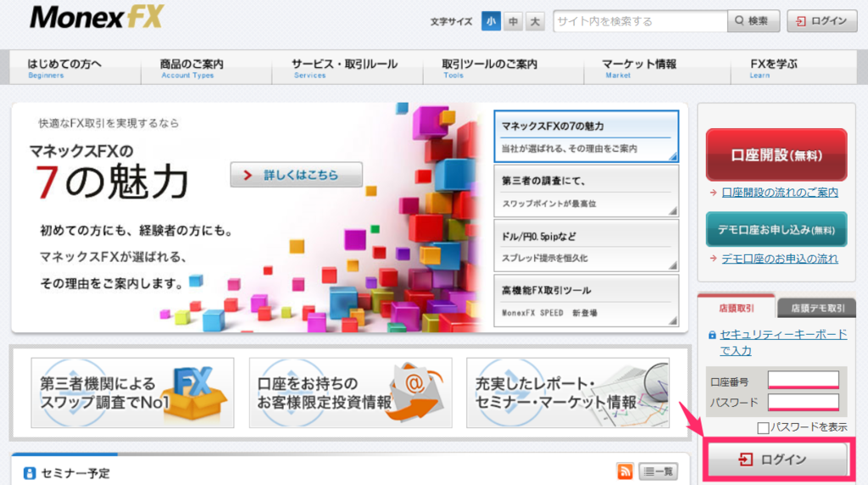The width and height of the screenshot is (868, 485).
Task: Open the サービス・取引ルール Services menu
Action: pyautogui.click(x=347, y=68)
